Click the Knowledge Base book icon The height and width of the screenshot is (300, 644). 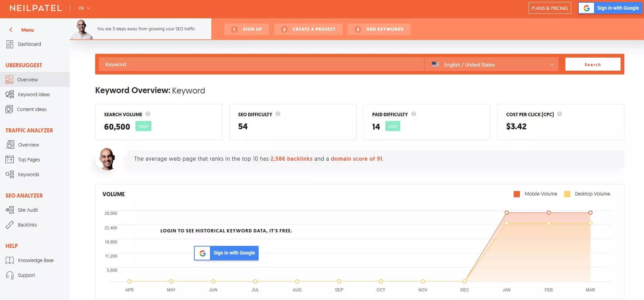(10, 260)
